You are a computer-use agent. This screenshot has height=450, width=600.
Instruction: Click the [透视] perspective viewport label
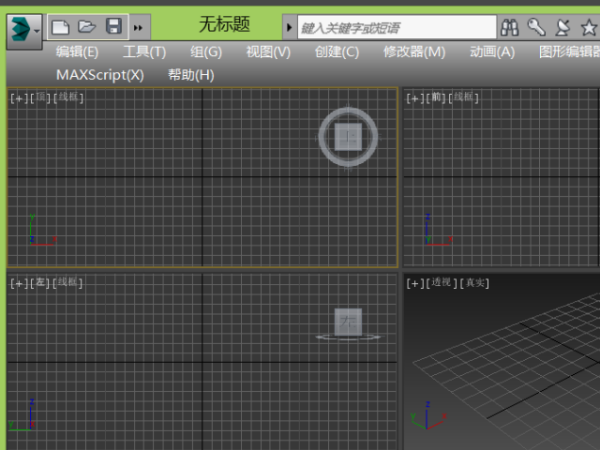click(443, 284)
